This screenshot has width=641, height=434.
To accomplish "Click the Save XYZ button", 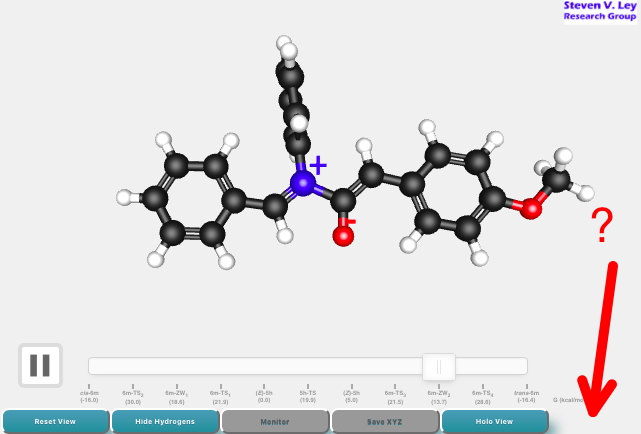I will point(385,422).
